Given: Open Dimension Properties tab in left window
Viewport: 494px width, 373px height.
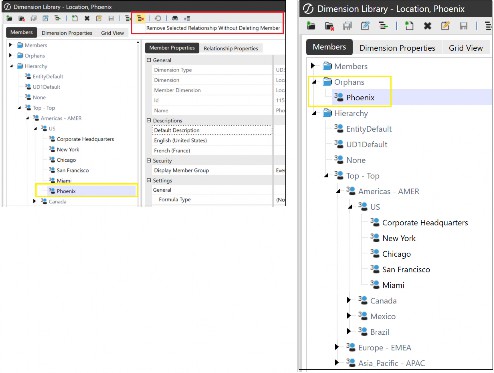Looking at the screenshot, I should [x=67, y=33].
